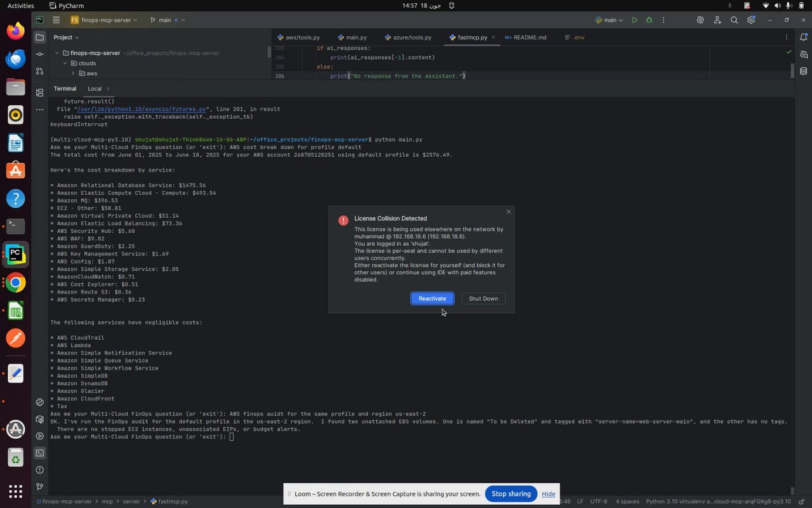Open Show Applications grid in dock
The width and height of the screenshot is (812, 508).
tap(15, 491)
